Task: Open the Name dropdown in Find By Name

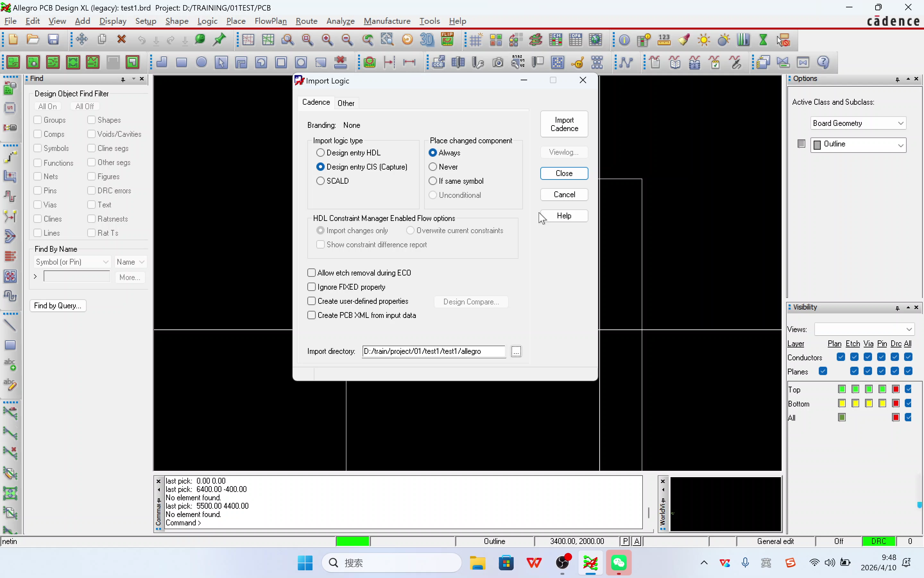Action: pos(131,262)
